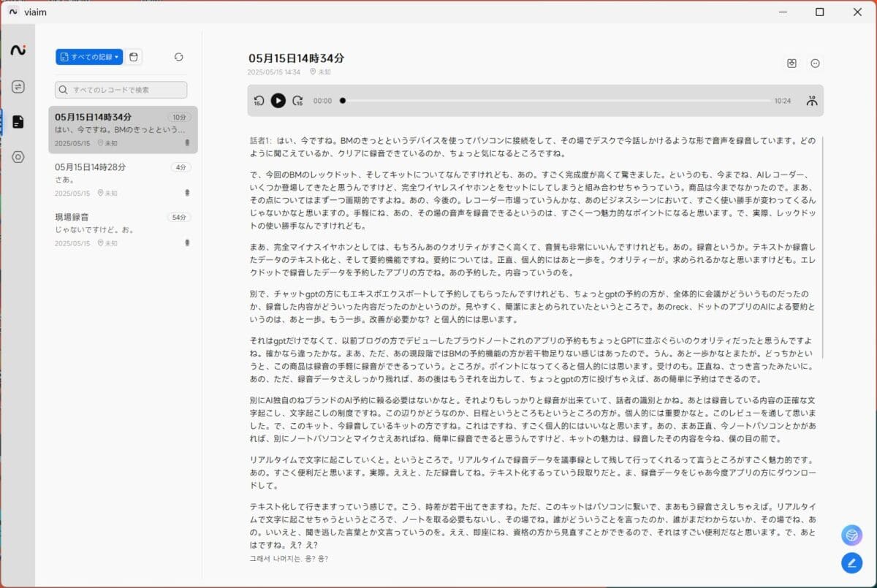Click the paragraph starting 別にAI独自のね
Screen dimensions: 877x588
[532, 420]
